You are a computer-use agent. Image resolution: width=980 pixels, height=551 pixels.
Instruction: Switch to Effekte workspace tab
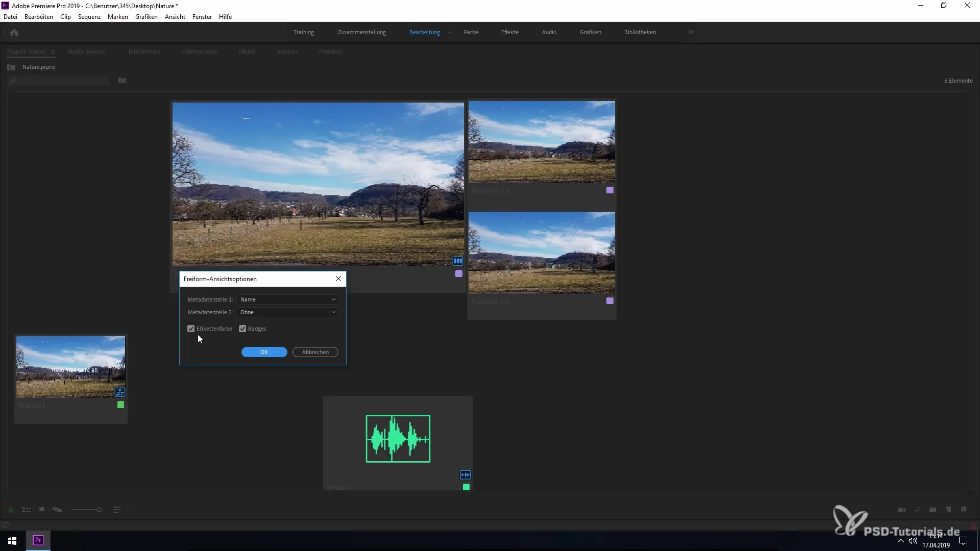(x=510, y=32)
